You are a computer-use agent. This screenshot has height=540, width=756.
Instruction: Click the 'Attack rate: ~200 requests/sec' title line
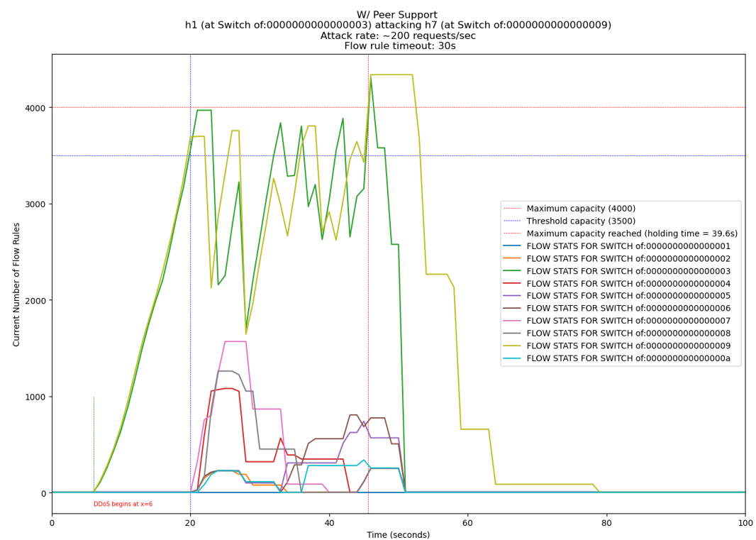click(397, 35)
